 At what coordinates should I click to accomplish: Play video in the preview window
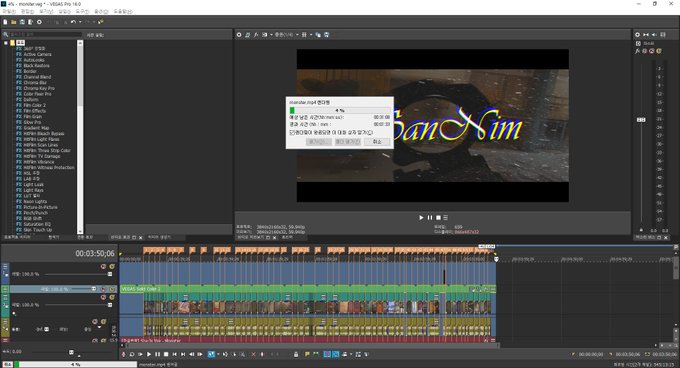click(x=421, y=218)
